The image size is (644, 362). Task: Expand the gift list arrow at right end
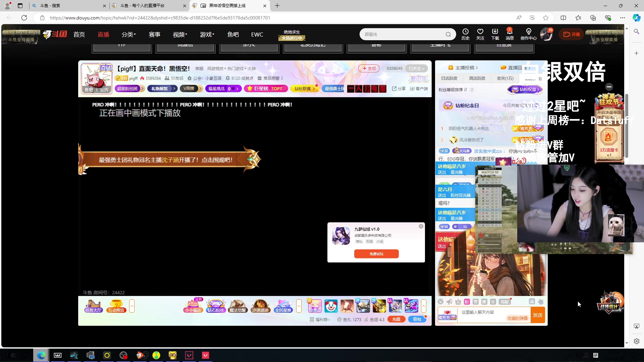[424, 306]
